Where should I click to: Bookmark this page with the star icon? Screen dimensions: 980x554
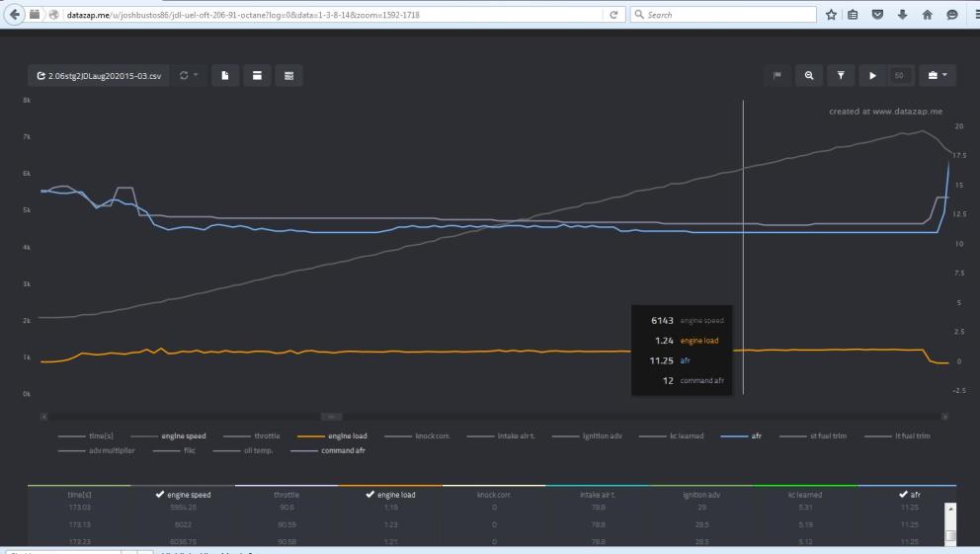[832, 15]
